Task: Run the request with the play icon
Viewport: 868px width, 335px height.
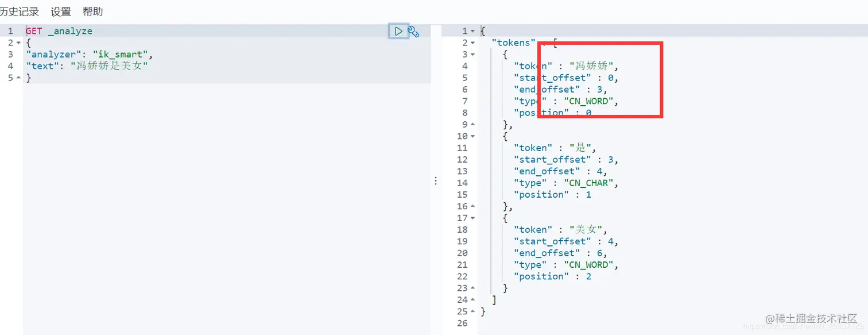Action: (x=398, y=31)
